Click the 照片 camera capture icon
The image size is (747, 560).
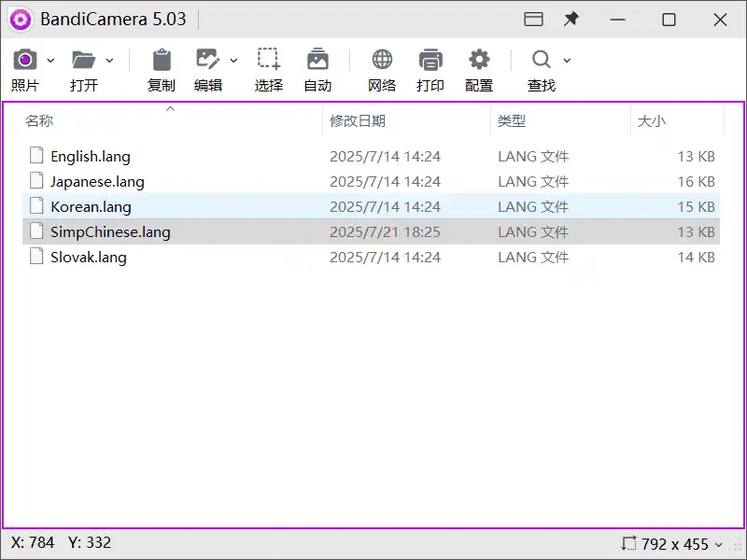pos(25,60)
